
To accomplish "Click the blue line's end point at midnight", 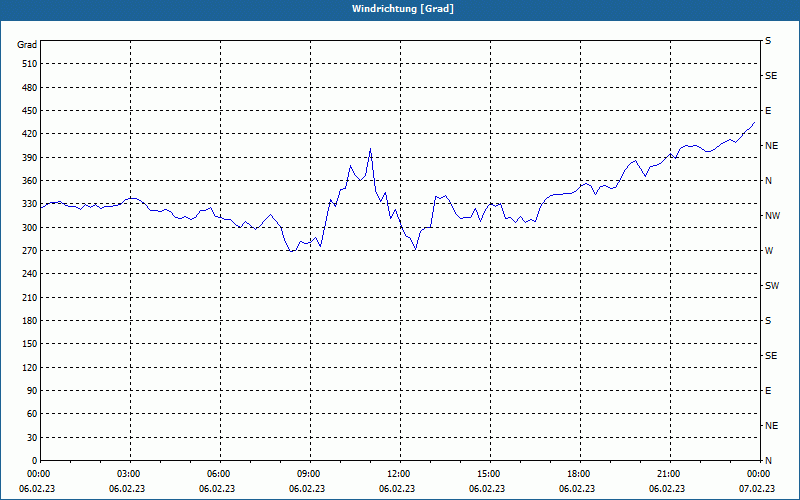I will (x=754, y=122).
